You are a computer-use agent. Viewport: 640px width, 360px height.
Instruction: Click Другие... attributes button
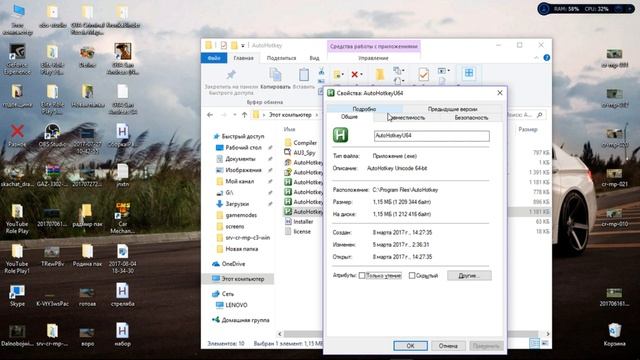(x=469, y=276)
